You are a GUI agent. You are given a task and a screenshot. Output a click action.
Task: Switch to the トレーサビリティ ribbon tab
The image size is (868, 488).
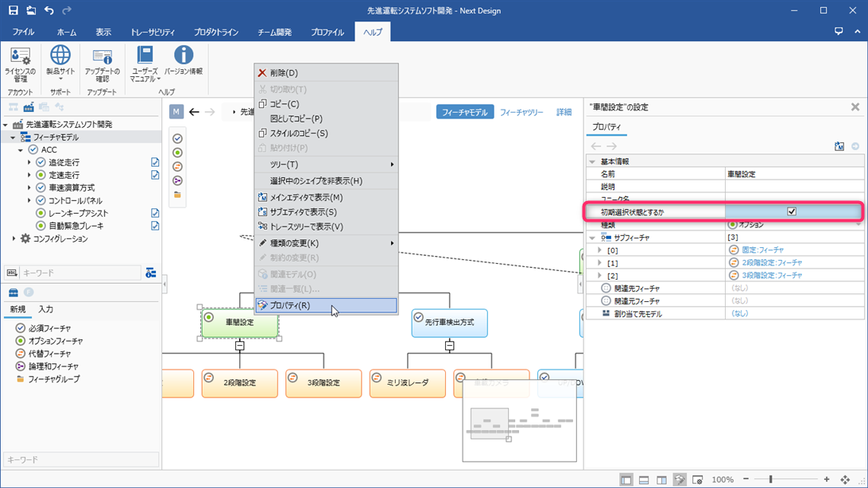tap(153, 33)
